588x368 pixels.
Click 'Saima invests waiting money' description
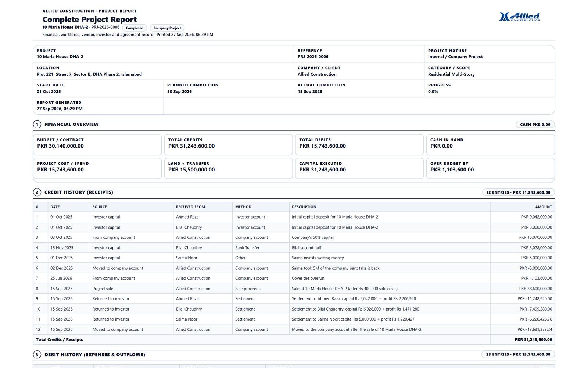[x=318, y=258]
